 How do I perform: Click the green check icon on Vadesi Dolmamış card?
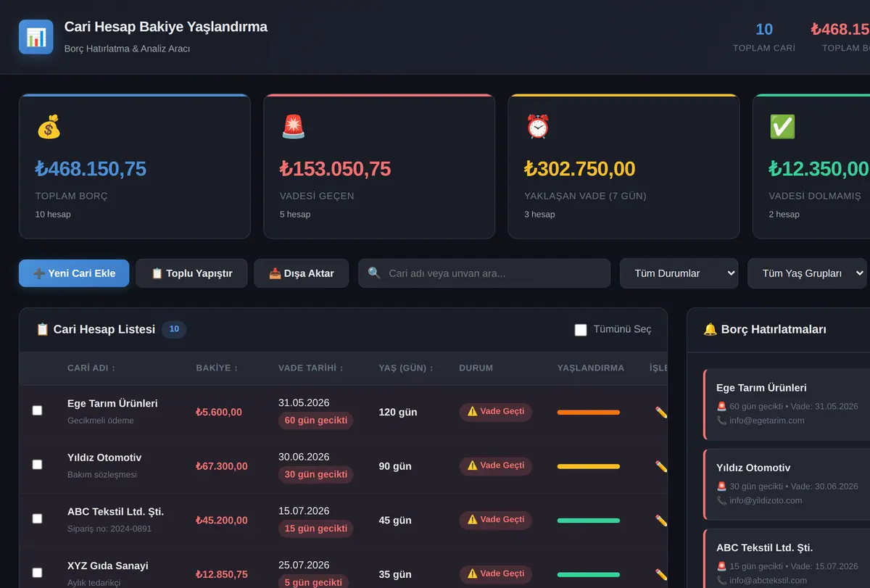(782, 128)
